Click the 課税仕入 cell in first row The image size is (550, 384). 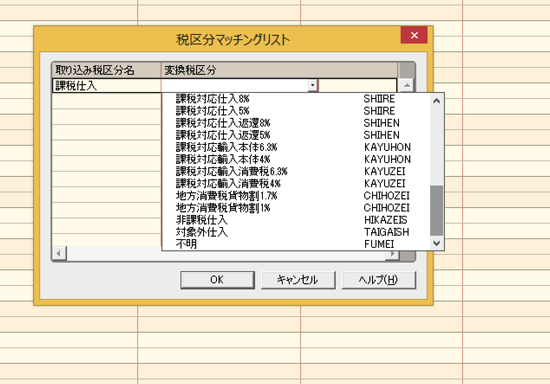107,86
